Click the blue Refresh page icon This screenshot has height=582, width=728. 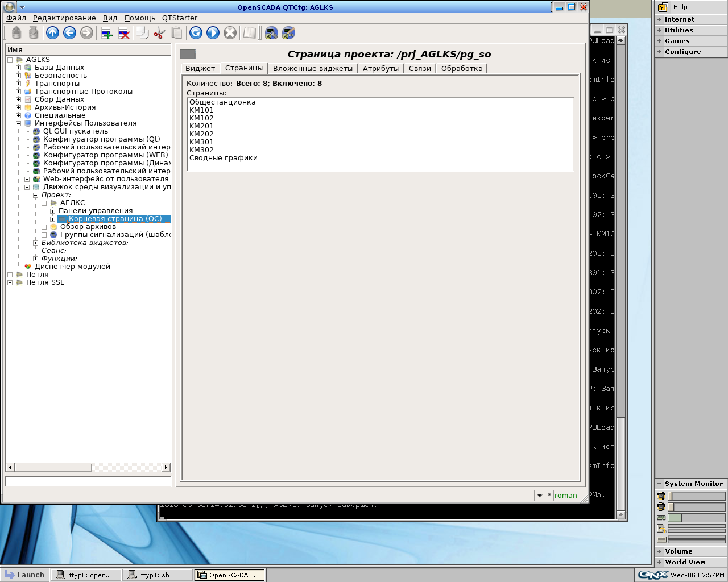pos(196,33)
